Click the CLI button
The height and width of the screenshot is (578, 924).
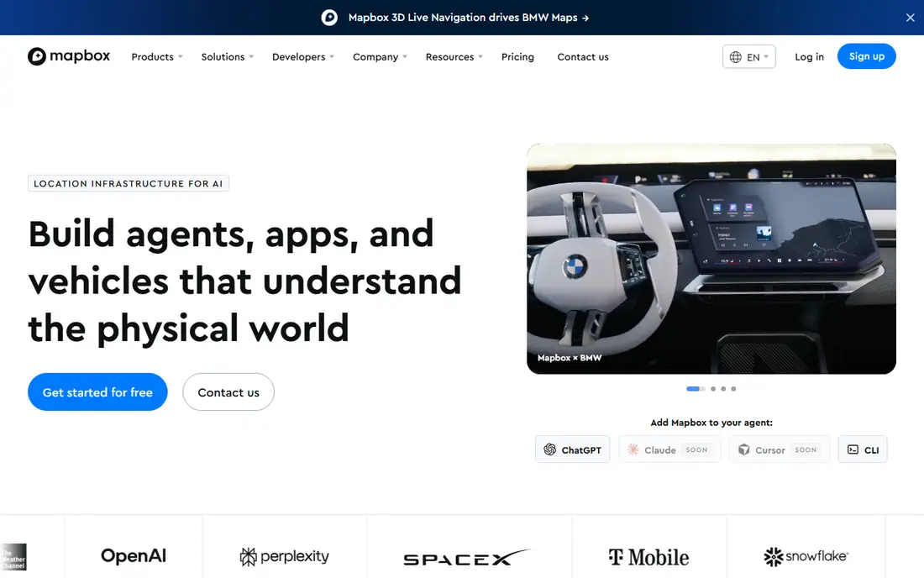click(863, 449)
